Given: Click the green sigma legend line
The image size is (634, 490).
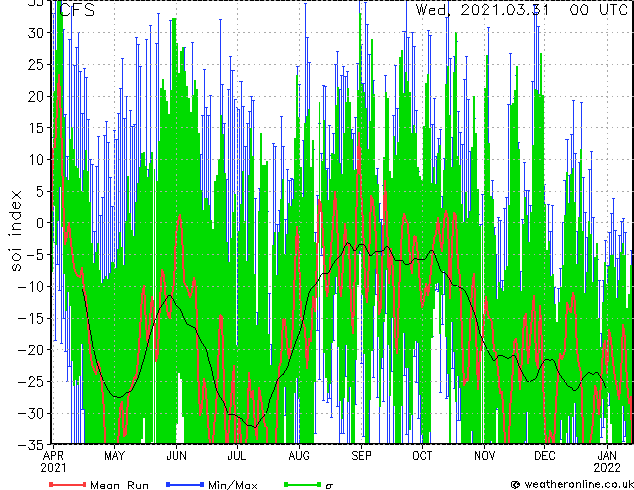Looking at the screenshot, I should [x=302, y=484].
